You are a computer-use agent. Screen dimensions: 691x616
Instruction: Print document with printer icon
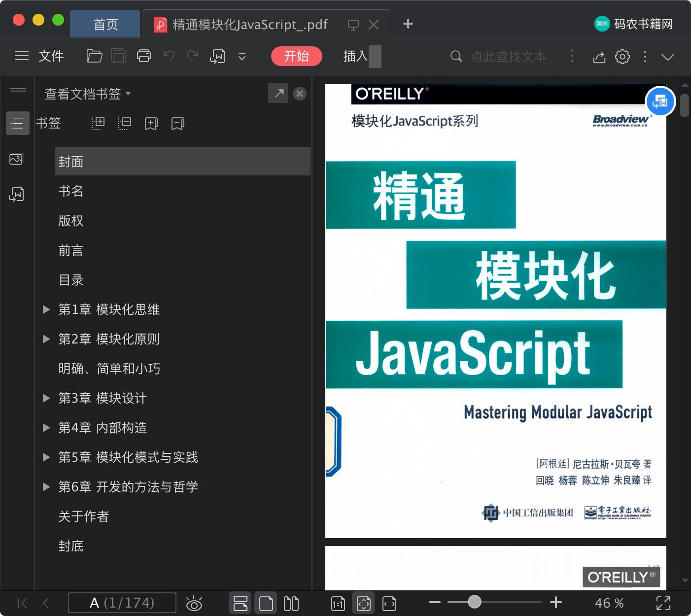pyautogui.click(x=144, y=56)
